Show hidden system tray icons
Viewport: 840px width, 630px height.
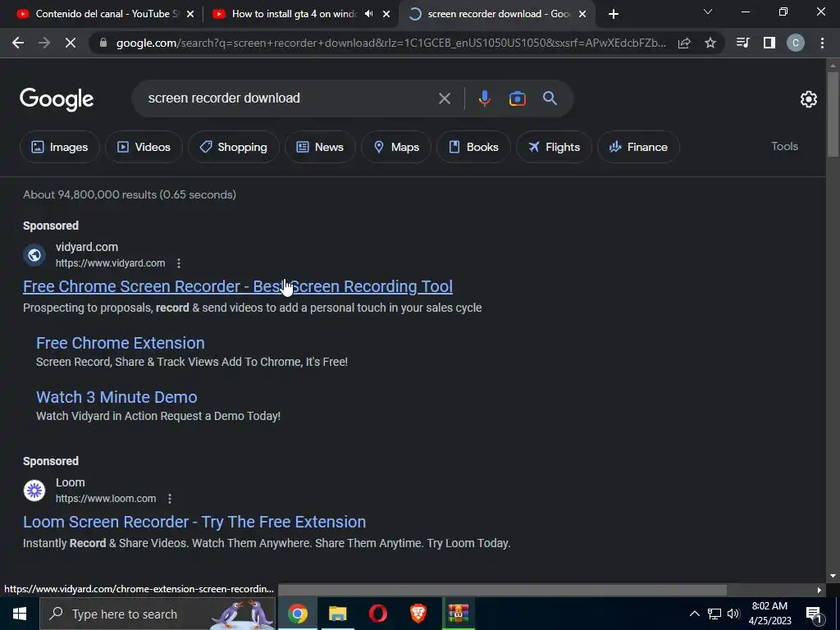point(694,614)
